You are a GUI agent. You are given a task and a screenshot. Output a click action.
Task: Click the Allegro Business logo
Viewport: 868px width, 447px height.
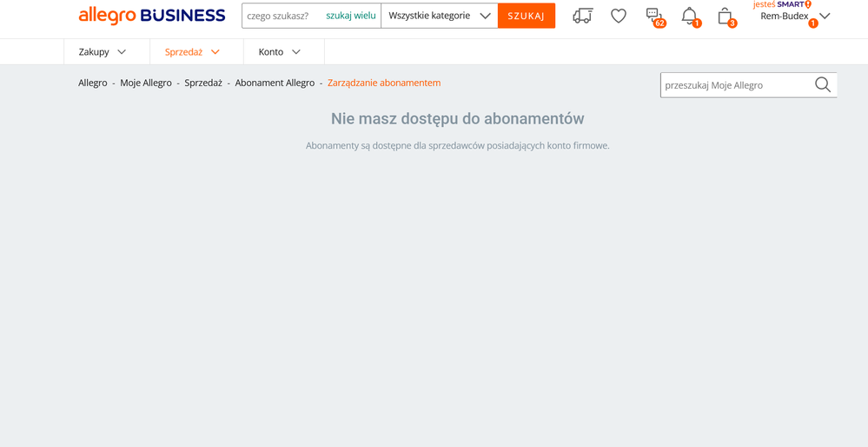click(152, 16)
